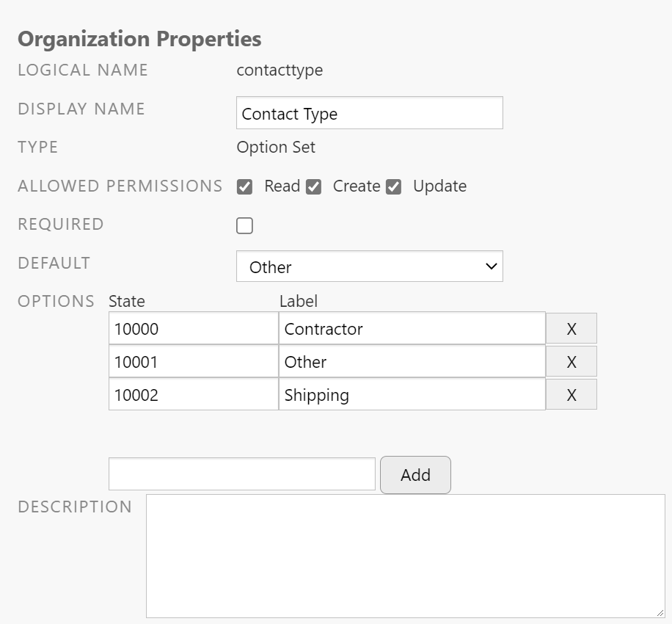Edit the Contractor label field

point(412,328)
